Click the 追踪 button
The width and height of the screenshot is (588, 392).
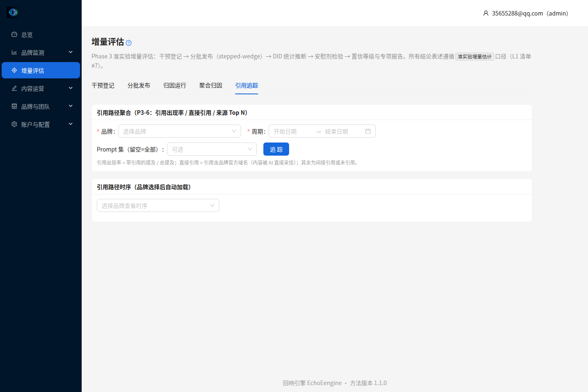[276, 149]
